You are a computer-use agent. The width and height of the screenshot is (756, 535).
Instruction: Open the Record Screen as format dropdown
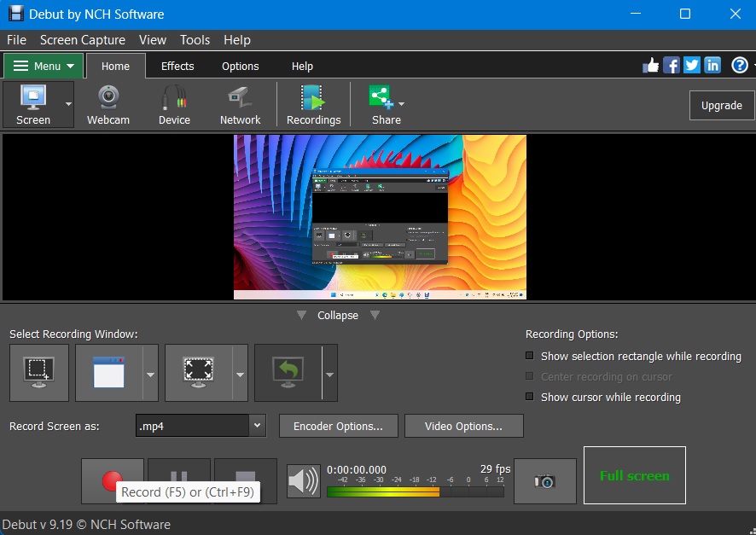pyautogui.click(x=256, y=426)
